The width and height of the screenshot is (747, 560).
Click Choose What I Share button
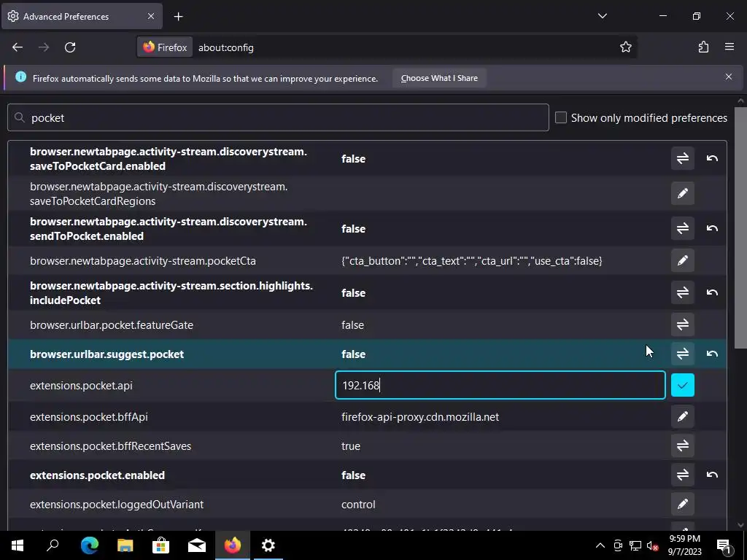pos(439,78)
